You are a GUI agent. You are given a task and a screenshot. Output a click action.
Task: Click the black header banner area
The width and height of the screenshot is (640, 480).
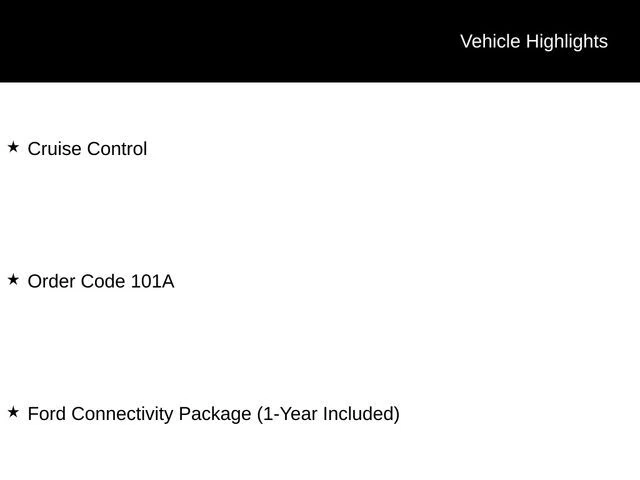click(220, 41)
